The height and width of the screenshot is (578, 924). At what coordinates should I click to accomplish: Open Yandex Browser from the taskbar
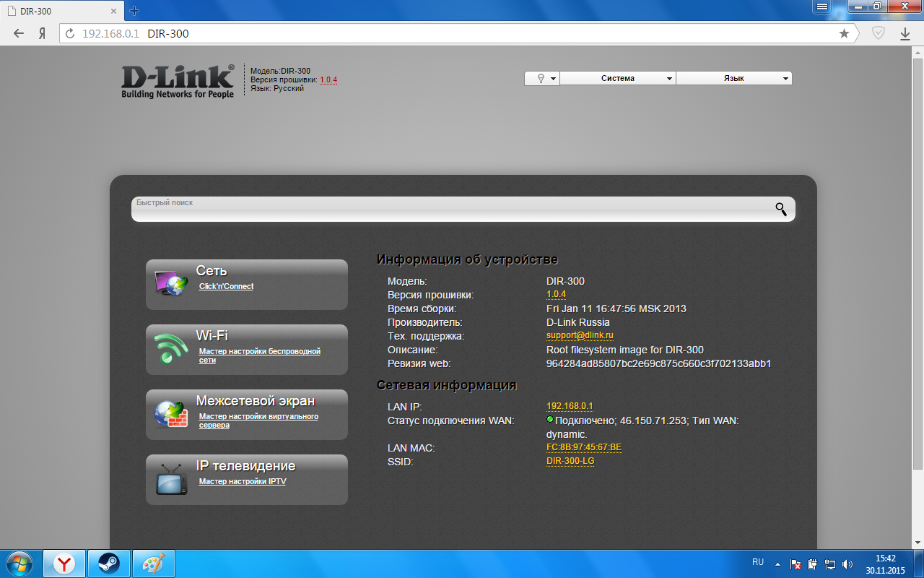64,563
